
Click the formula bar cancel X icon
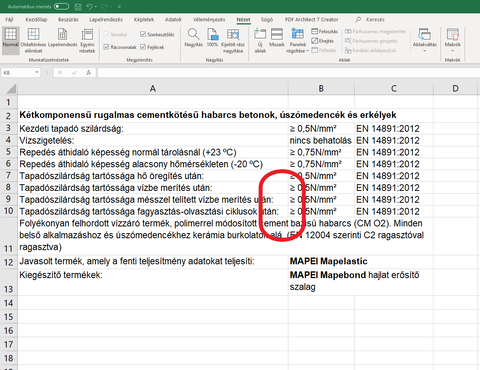point(60,72)
